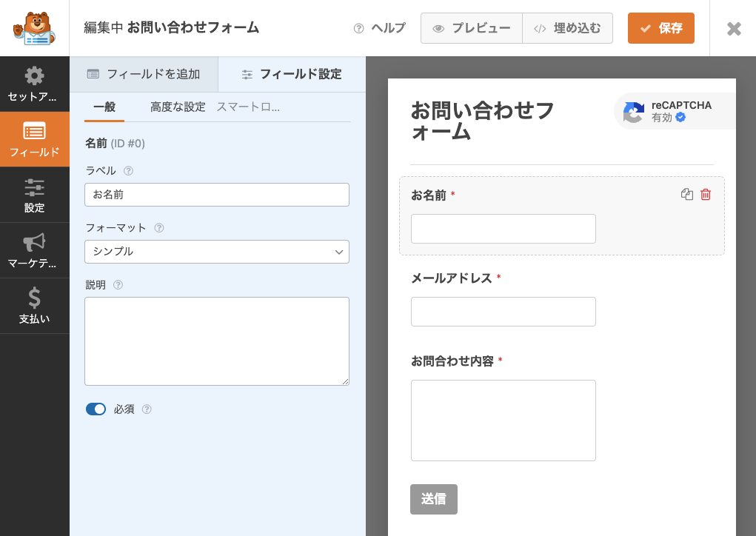Delete the お名前 field with trash icon

coord(706,194)
